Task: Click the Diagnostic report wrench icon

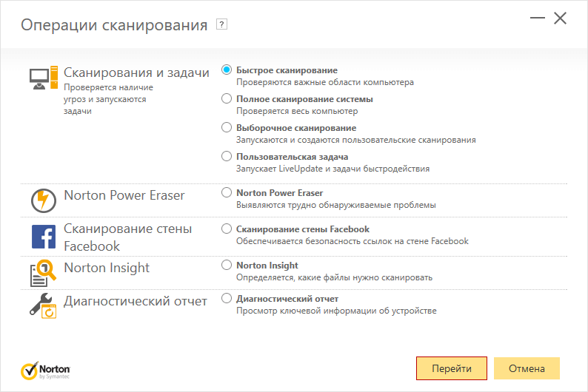Action: click(x=43, y=306)
